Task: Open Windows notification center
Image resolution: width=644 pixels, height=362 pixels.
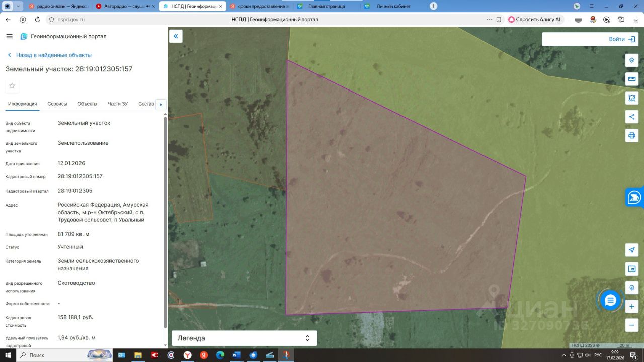Action: 633,355
